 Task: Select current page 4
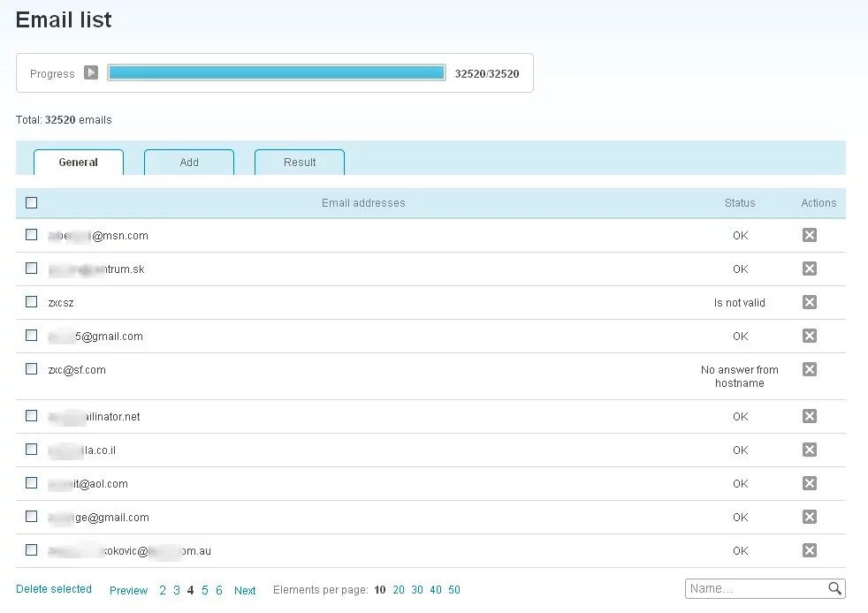tap(190, 590)
